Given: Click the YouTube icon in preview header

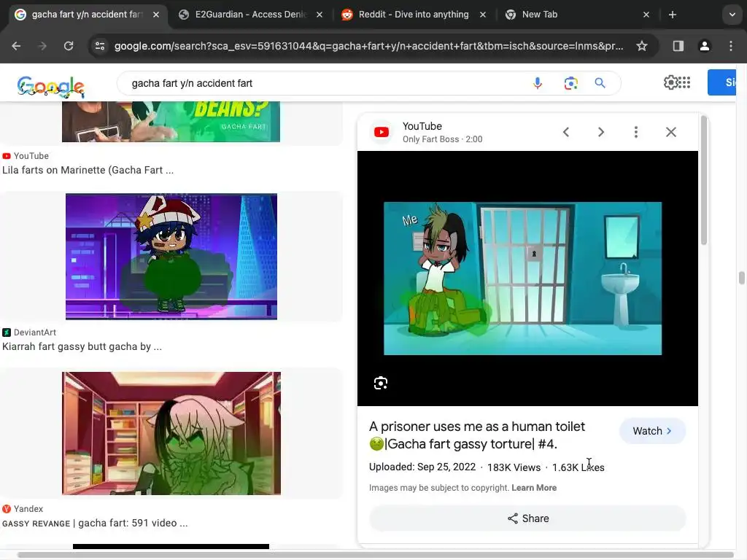Looking at the screenshot, I should (x=381, y=132).
